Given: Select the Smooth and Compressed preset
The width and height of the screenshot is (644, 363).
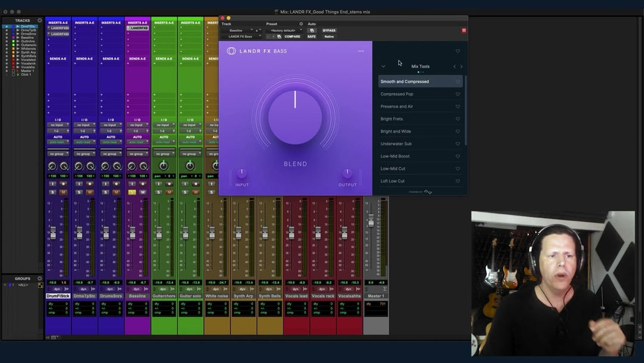Looking at the screenshot, I should pos(420,81).
